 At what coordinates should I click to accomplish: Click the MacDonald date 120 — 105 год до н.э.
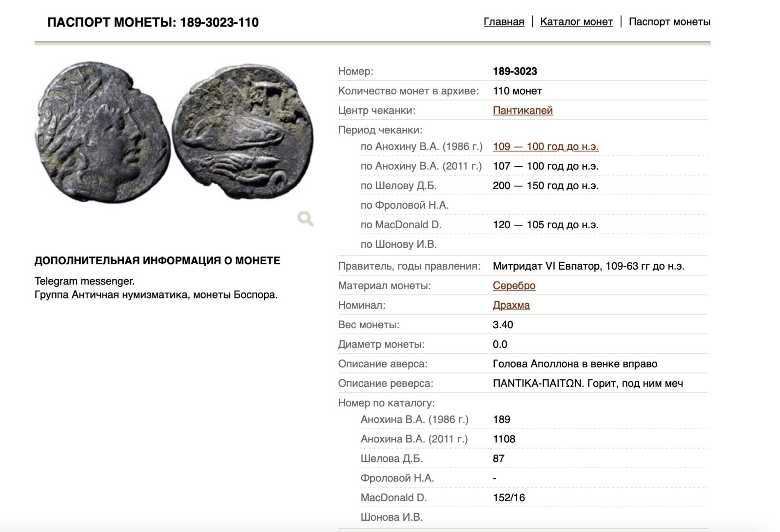coord(546,224)
